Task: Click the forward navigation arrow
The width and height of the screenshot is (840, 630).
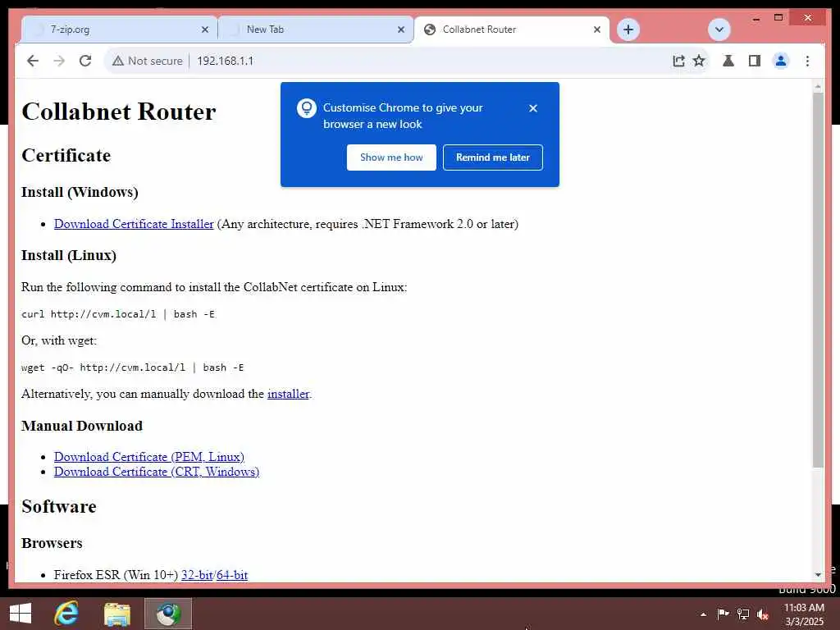Action: (x=59, y=61)
